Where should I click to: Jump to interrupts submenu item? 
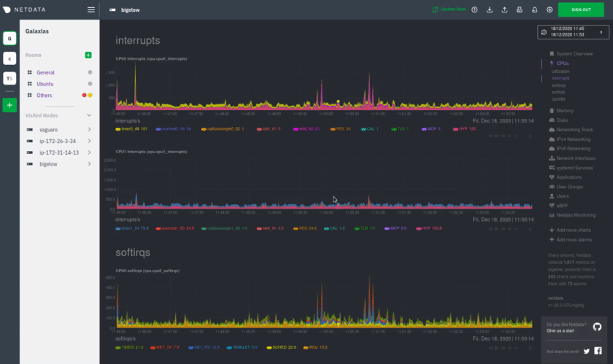[x=560, y=78]
